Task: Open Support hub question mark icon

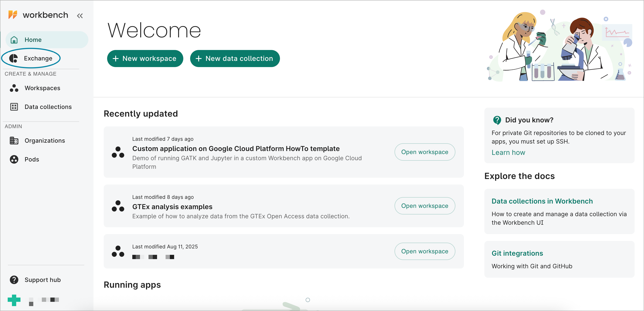Action: (x=14, y=280)
